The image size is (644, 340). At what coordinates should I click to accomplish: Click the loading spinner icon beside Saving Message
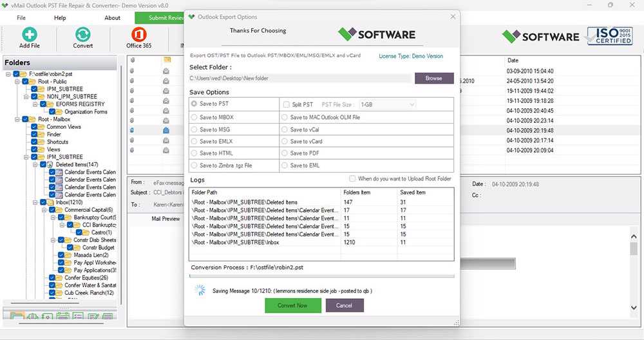point(200,290)
